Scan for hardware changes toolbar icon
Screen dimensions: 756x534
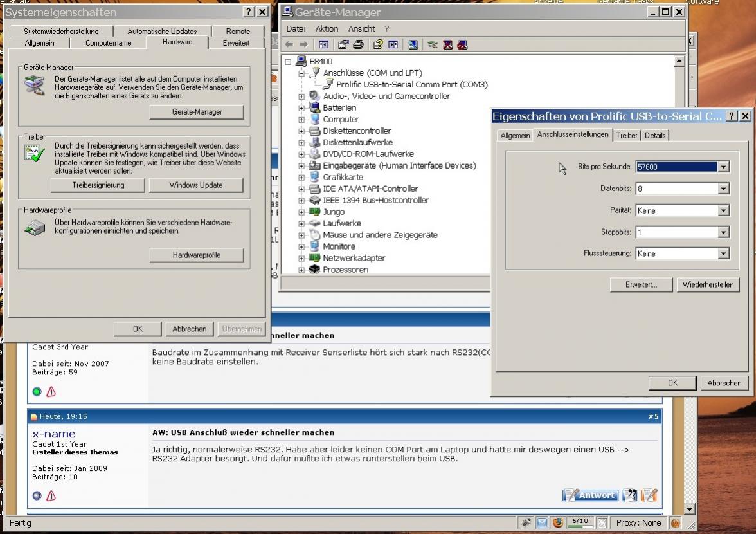(413, 45)
